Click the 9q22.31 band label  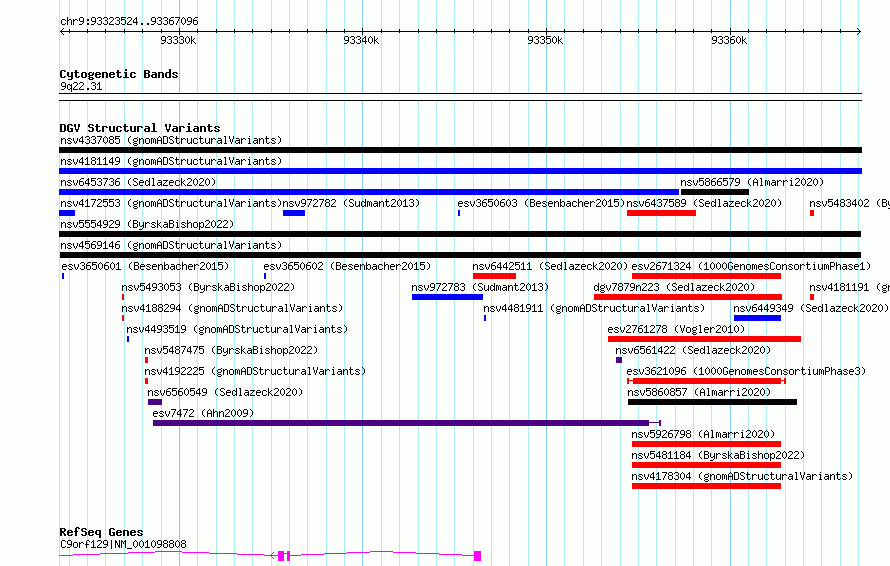(x=81, y=86)
